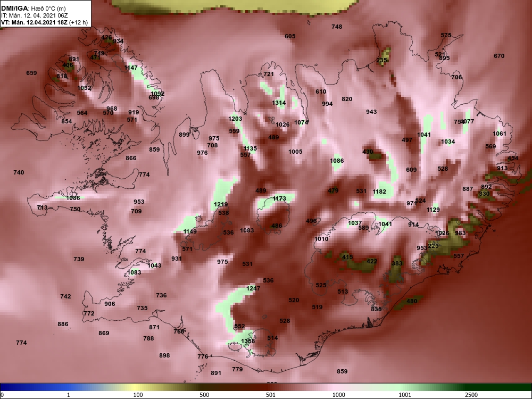532x399 pixels.
Task: Click the map value 1032
Action: point(84,88)
